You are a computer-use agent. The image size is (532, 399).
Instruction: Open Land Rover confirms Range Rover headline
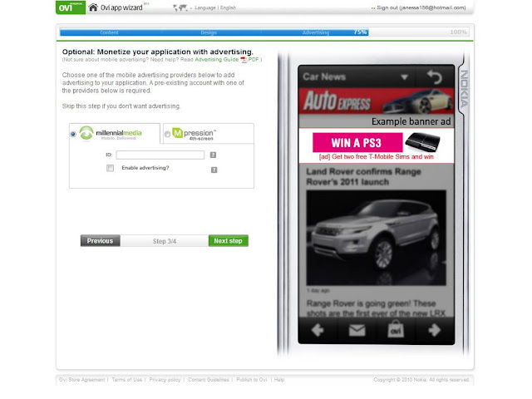pyautogui.click(x=364, y=177)
